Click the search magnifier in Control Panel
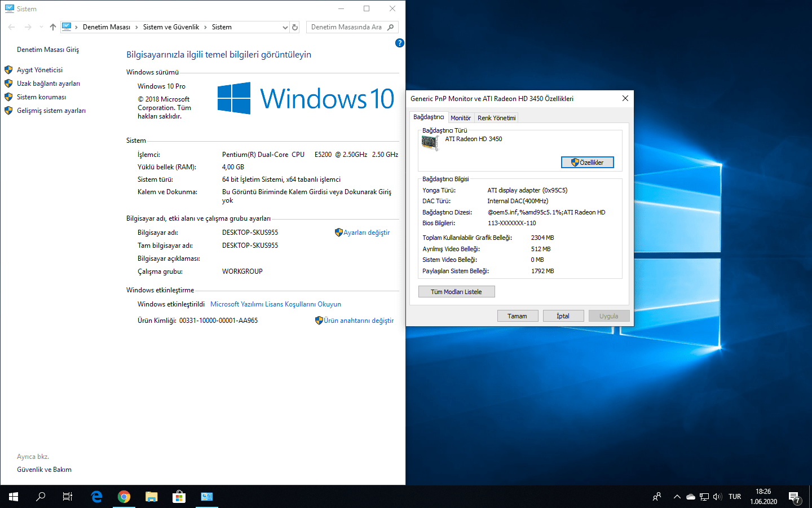Image resolution: width=812 pixels, height=508 pixels. [x=391, y=27]
